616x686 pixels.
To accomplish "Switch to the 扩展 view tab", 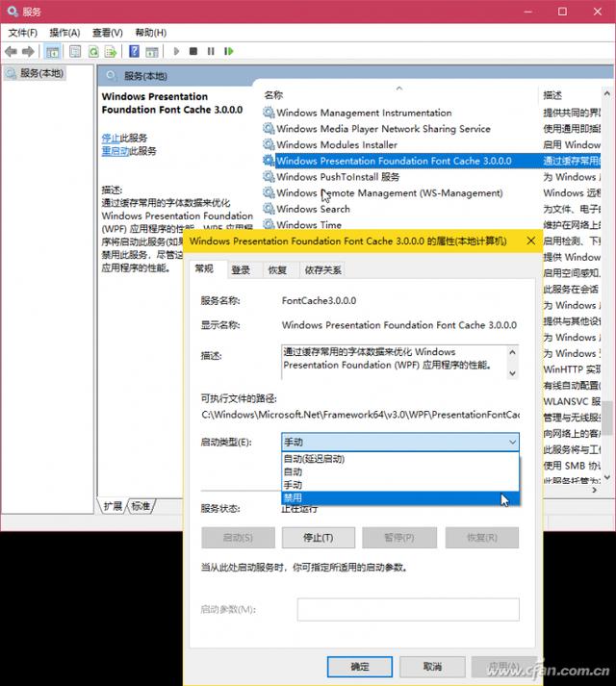I will pyautogui.click(x=113, y=506).
